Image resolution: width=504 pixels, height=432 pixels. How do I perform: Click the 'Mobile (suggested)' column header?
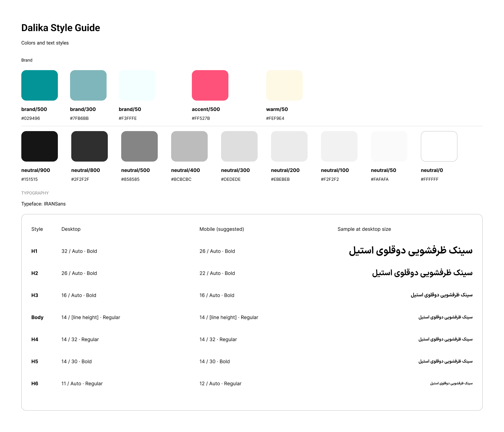coord(222,229)
